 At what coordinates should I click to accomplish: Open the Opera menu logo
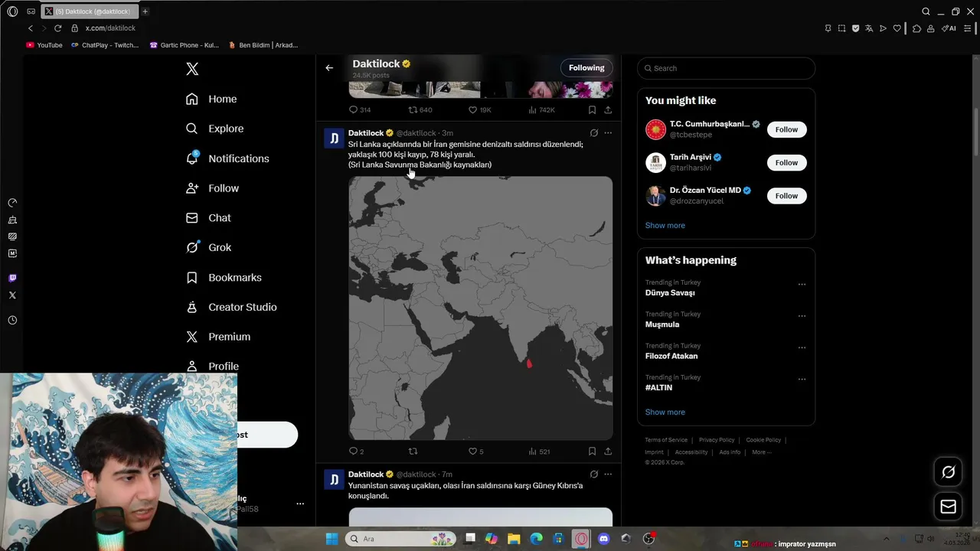coord(12,11)
